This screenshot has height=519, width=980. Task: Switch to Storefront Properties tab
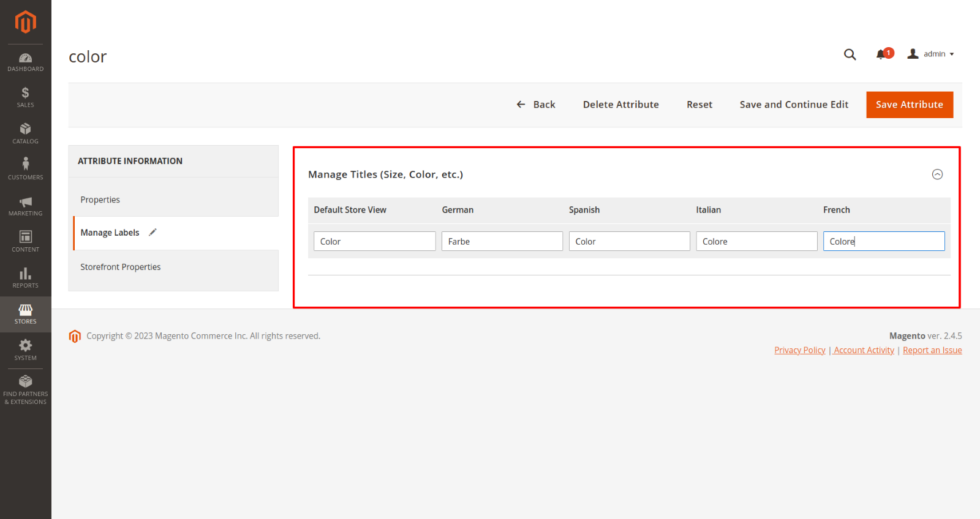121,267
